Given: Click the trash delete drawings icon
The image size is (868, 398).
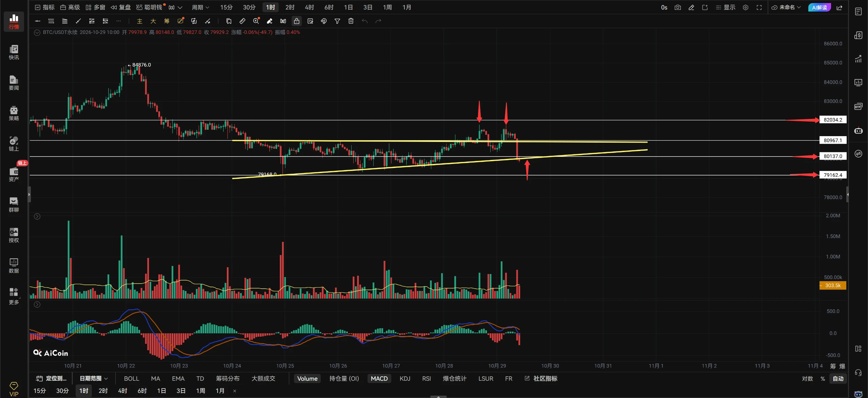Looking at the screenshot, I should (x=351, y=21).
